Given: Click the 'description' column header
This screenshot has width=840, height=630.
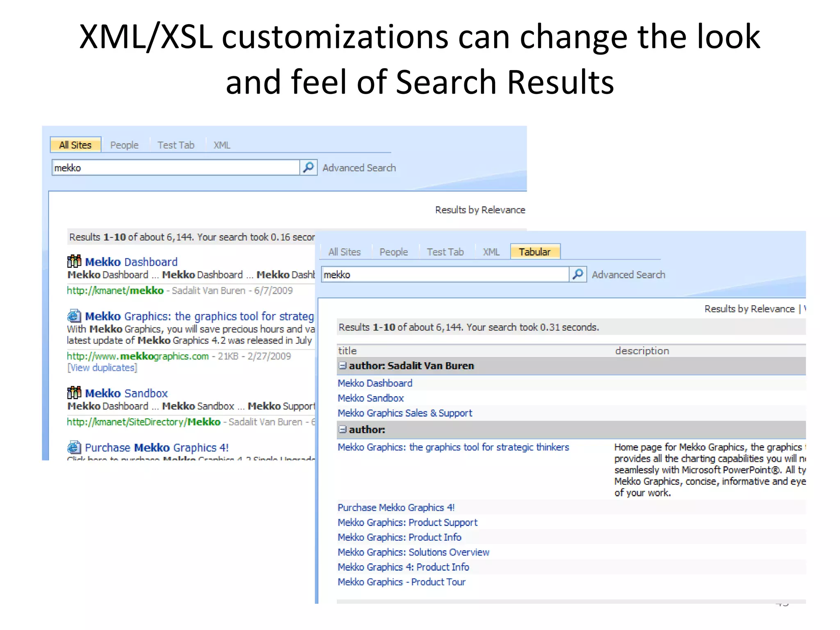Looking at the screenshot, I should pos(642,351).
